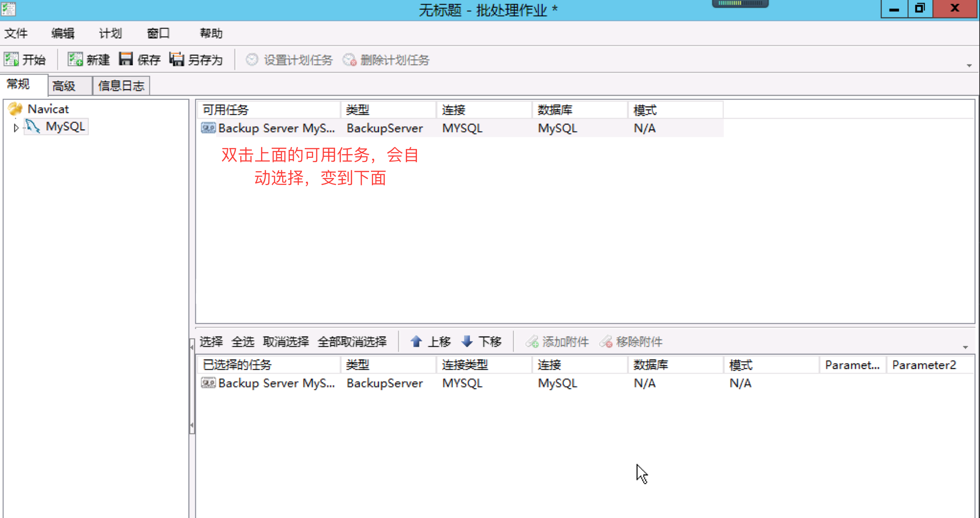Viewport: 980px width, 518px height.
Task: Minimize the batch job window
Action: coord(894,9)
